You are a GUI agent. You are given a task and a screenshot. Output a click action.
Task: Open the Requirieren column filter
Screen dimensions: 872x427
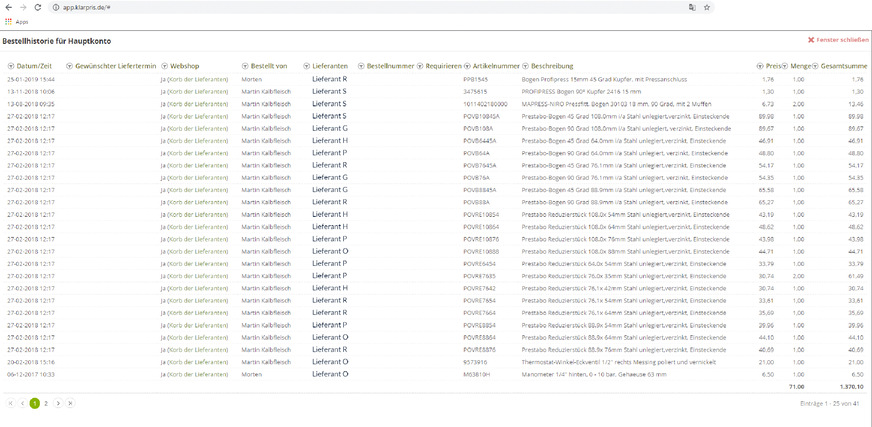tap(420, 66)
